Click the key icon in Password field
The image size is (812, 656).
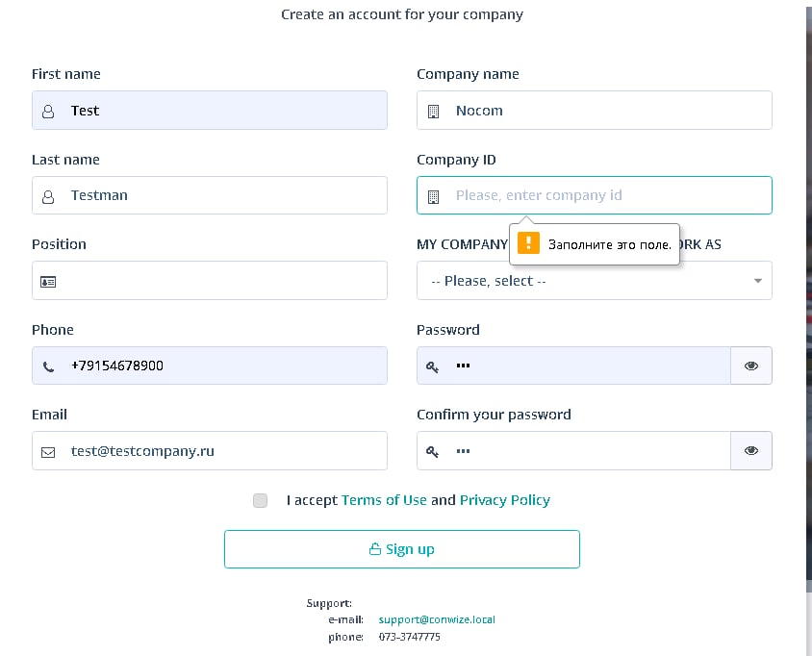pyautogui.click(x=432, y=366)
